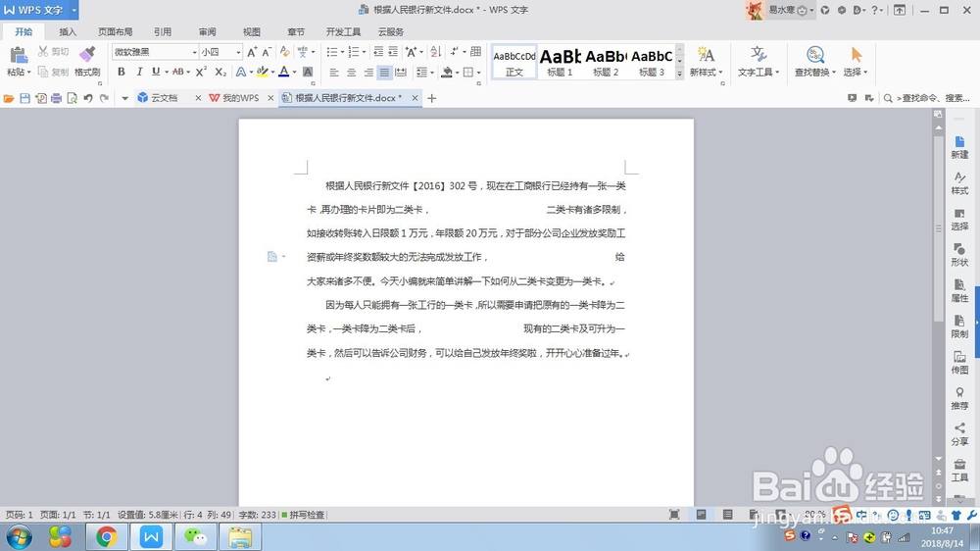Open the 插入 (Insert) ribbon tab
The width and height of the screenshot is (980, 551).
(x=68, y=32)
